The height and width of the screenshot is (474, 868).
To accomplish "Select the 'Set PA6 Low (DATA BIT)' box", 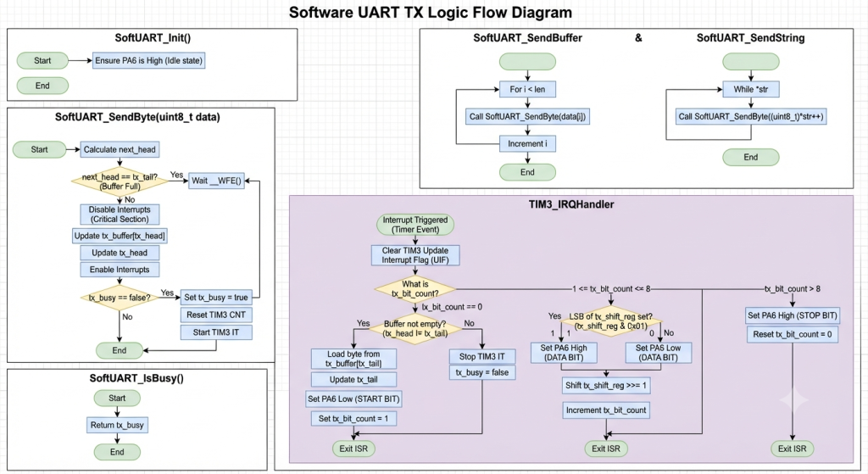I will (659, 353).
